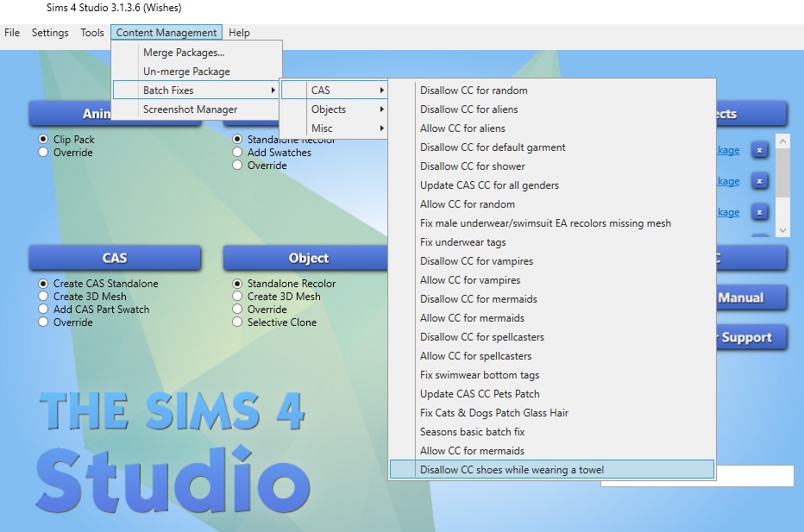Choose Merge Packages... from the menu

pyautogui.click(x=197, y=53)
